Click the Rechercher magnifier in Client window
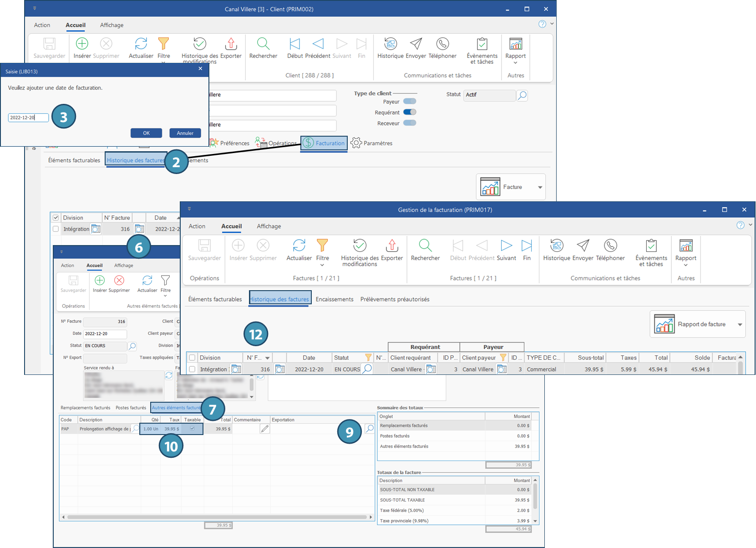The image size is (756, 548). 263,44
